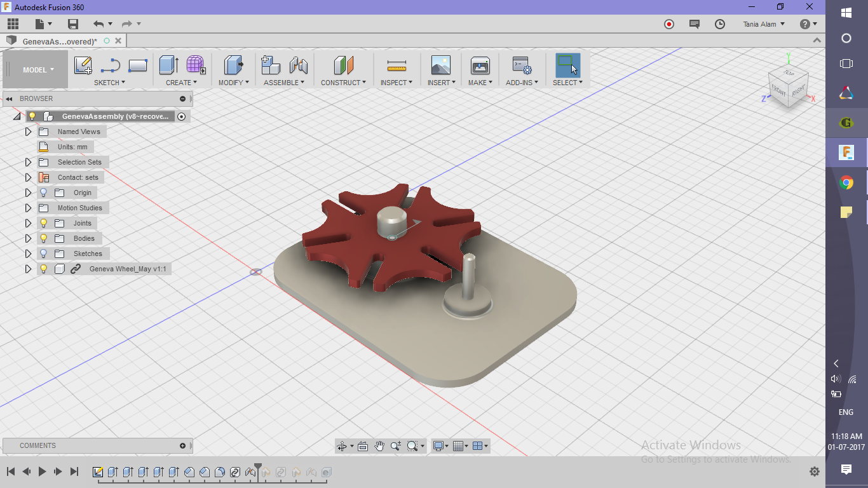
Task: Show the Sketches folder lightbulb
Action: pyautogui.click(x=43, y=254)
